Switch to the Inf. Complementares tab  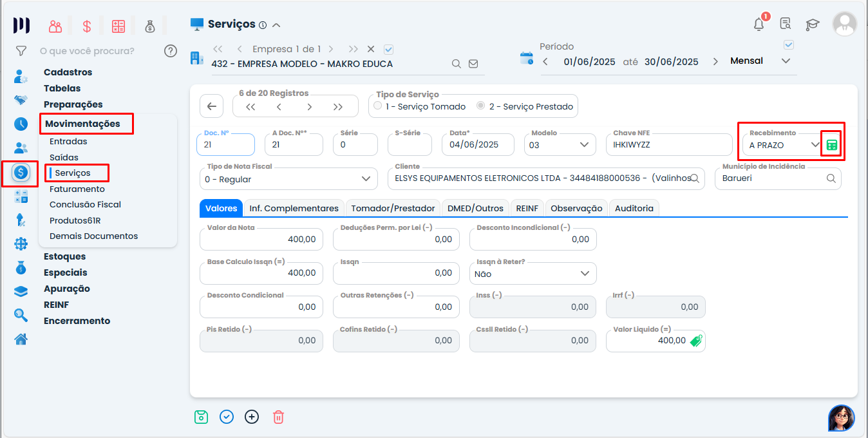tap(294, 208)
